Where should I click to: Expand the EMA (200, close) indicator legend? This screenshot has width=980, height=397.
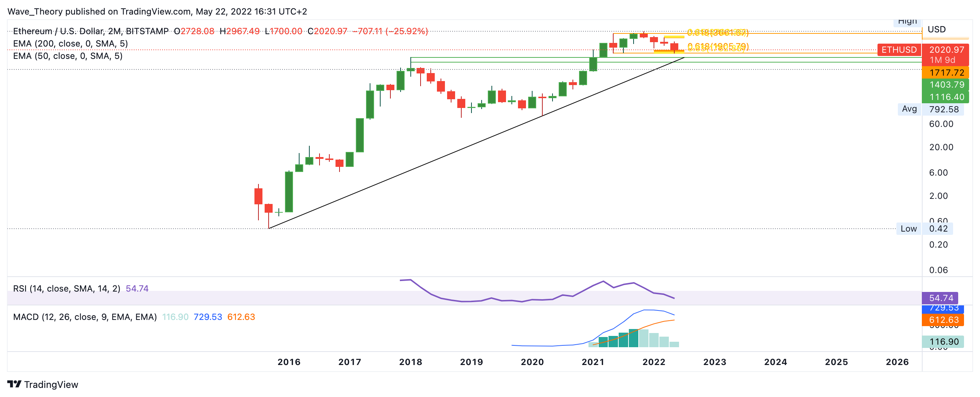pos(71,44)
